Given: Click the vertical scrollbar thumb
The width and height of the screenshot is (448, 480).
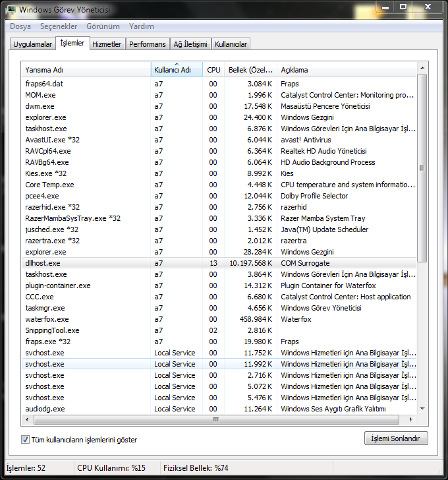Looking at the screenshot, I should 422,167.
